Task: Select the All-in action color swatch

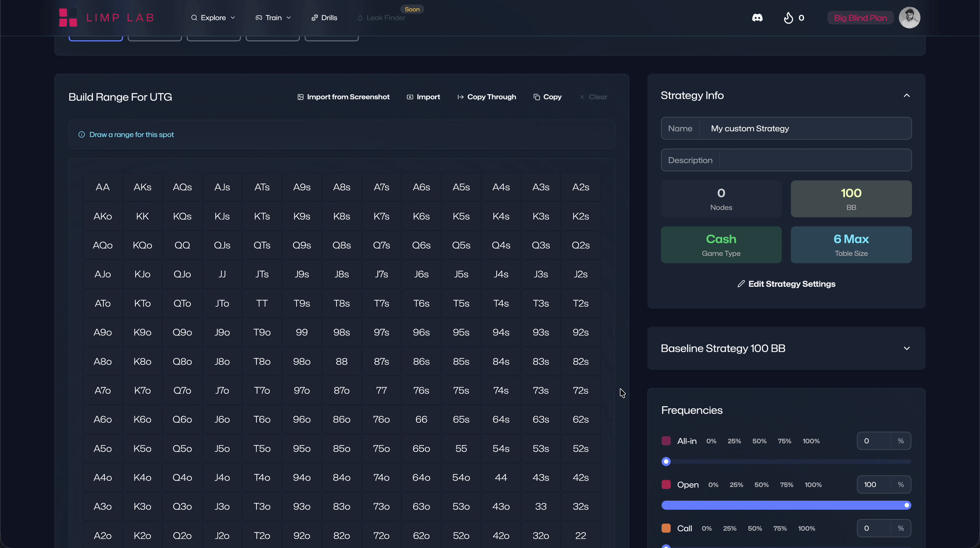Action: [x=666, y=441]
